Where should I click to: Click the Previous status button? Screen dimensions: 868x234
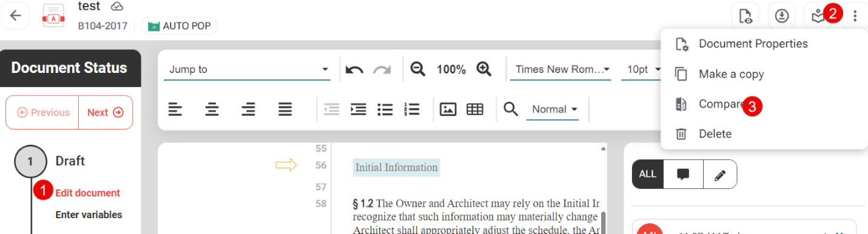click(42, 112)
